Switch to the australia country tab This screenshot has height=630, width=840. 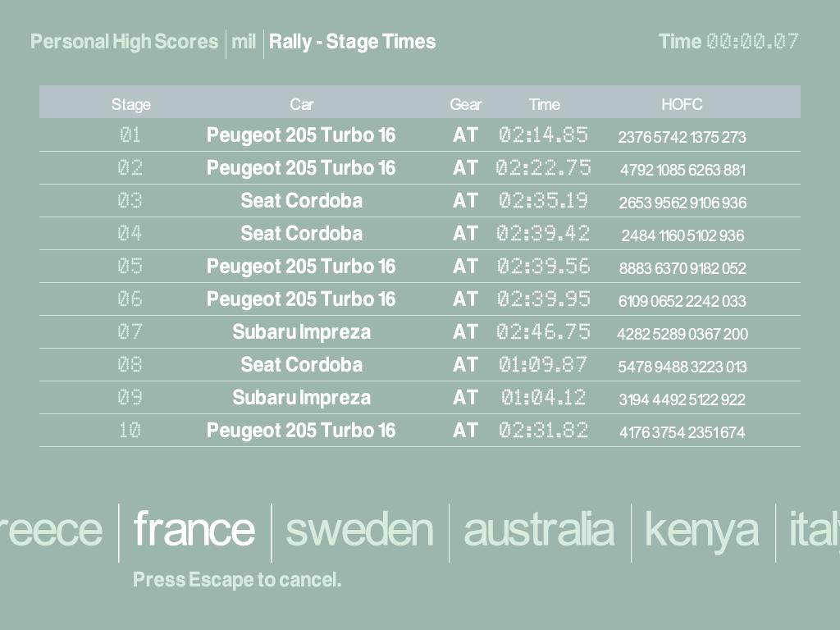pos(539,529)
